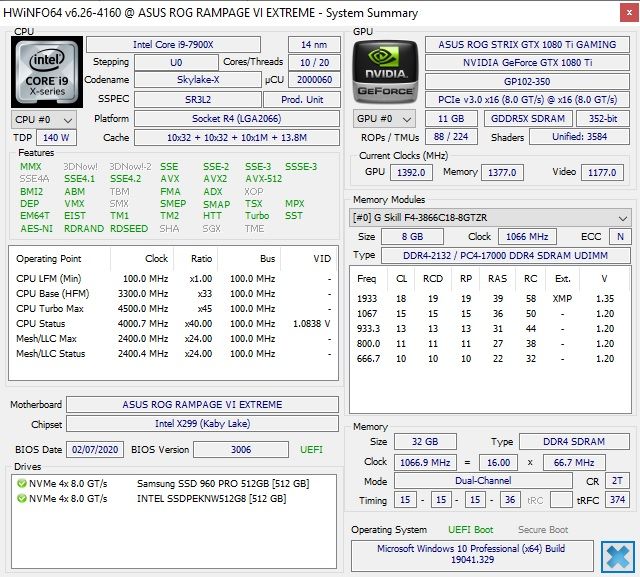Click the Unified: 3584 shaders field
Viewport: 640px width, 577px height.
(579, 137)
